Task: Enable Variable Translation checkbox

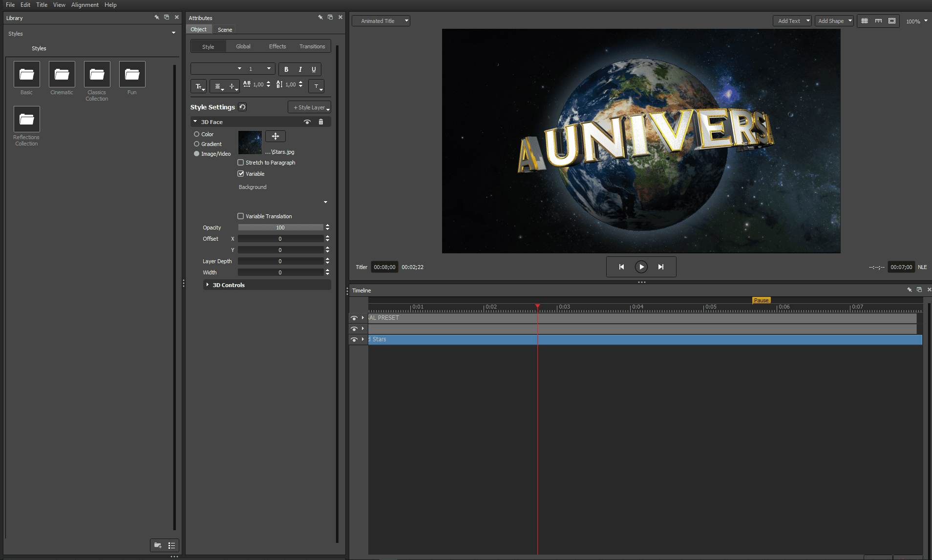Action: [x=240, y=216]
